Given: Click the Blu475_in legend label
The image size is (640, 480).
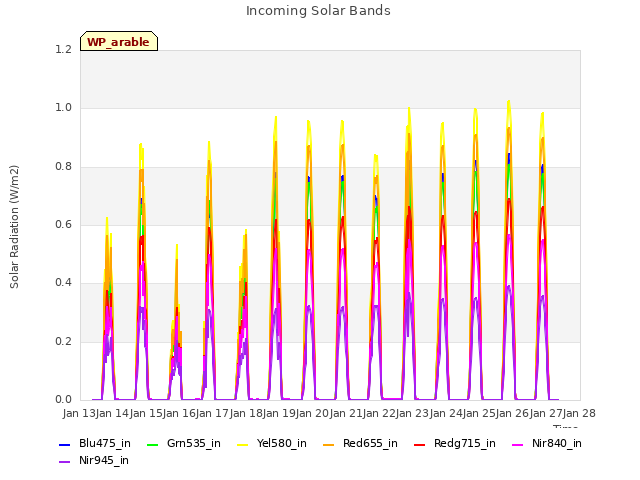Looking at the screenshot, I should coord(105,443).
